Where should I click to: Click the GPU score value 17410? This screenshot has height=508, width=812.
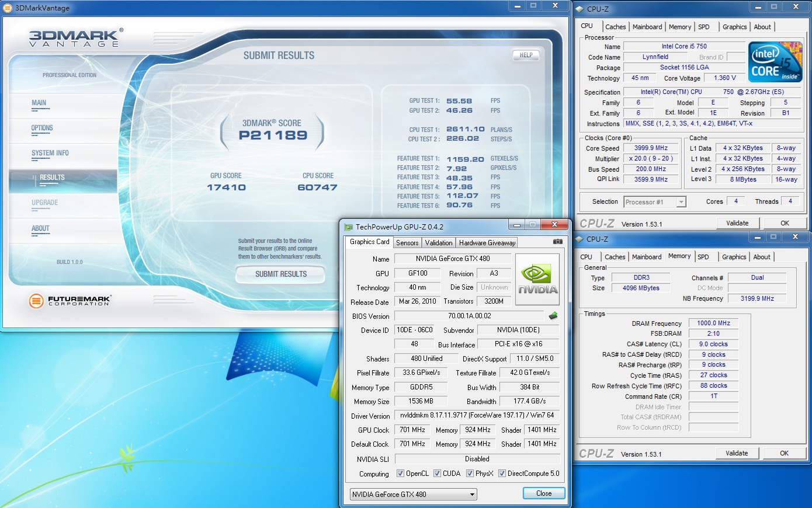[x=226, y=187]
